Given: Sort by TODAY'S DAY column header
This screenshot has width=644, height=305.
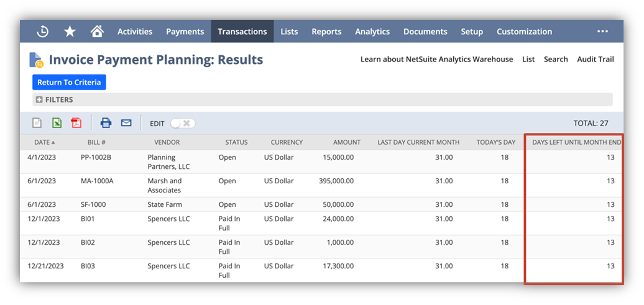Looking at the screenshot, I should click(x=495, y=142).
